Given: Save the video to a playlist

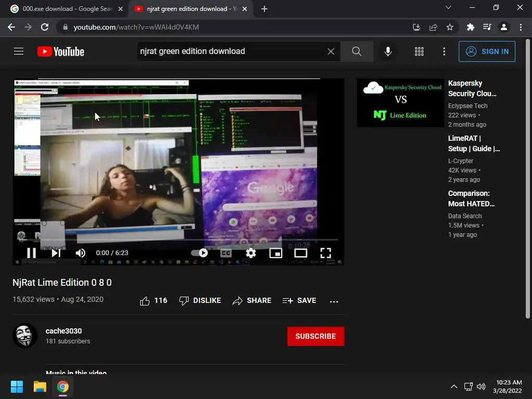Looking at the screenshot, I should pyautogui.click(x=299, y=301).
